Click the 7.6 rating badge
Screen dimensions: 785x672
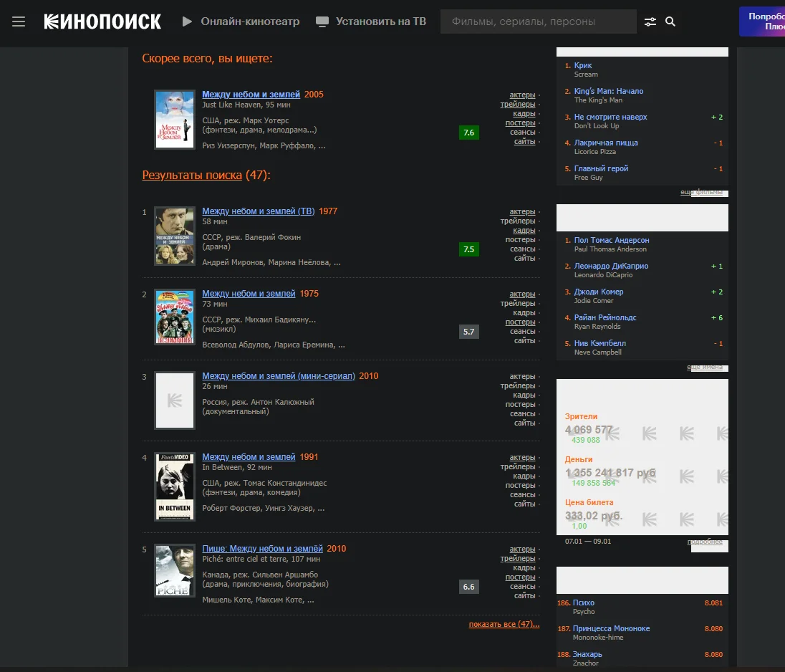coord(468,133)
